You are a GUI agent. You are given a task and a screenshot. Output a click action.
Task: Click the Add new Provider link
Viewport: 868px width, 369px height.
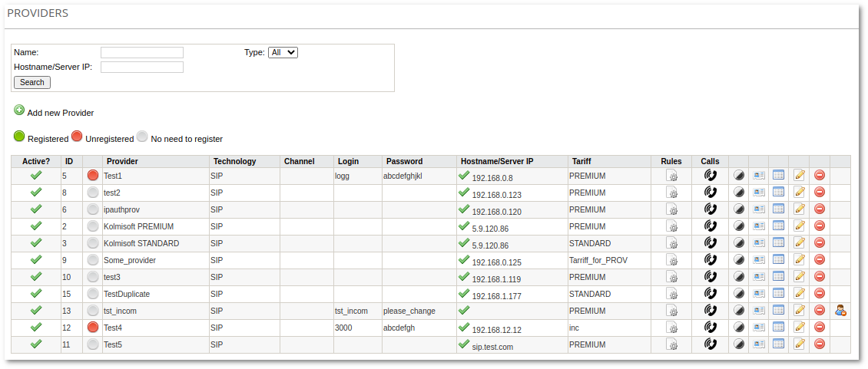tap(60, 113)
